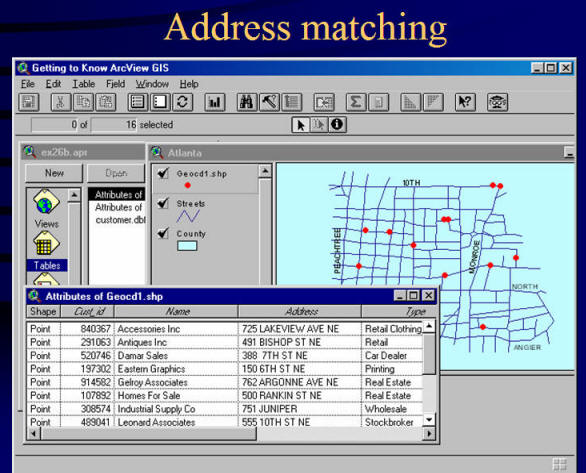Image resolution: width=586 pixels, height=473 pixels.
Task: Open the Window menu
Action: pos(152,84)
